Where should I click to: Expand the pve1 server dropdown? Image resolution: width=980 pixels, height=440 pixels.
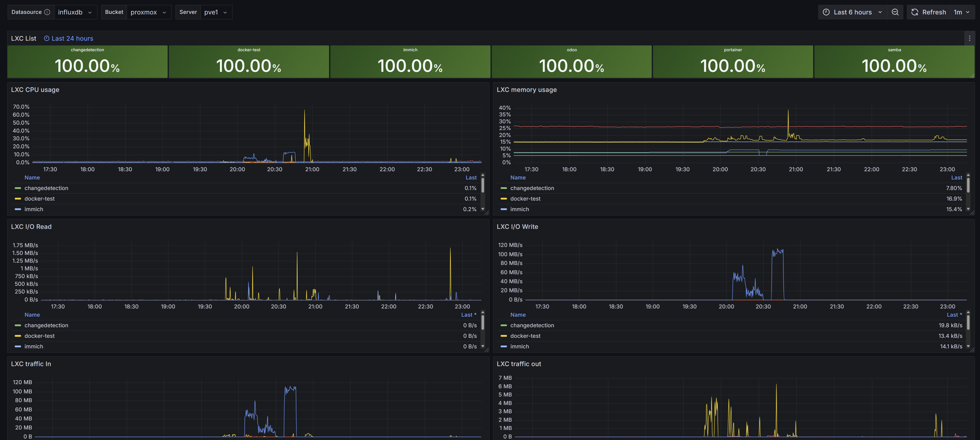click(215, 12)
